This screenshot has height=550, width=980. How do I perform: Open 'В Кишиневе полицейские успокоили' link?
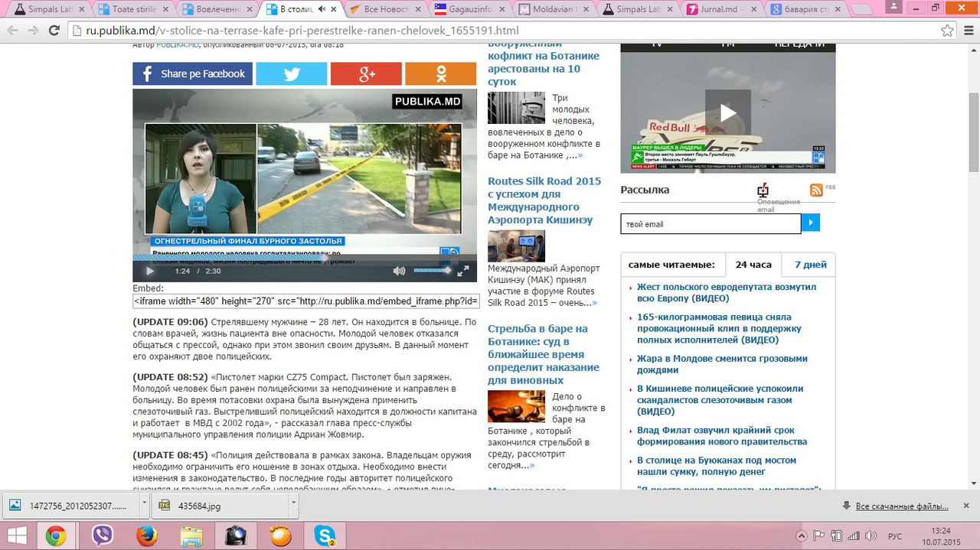click(720, 400)
